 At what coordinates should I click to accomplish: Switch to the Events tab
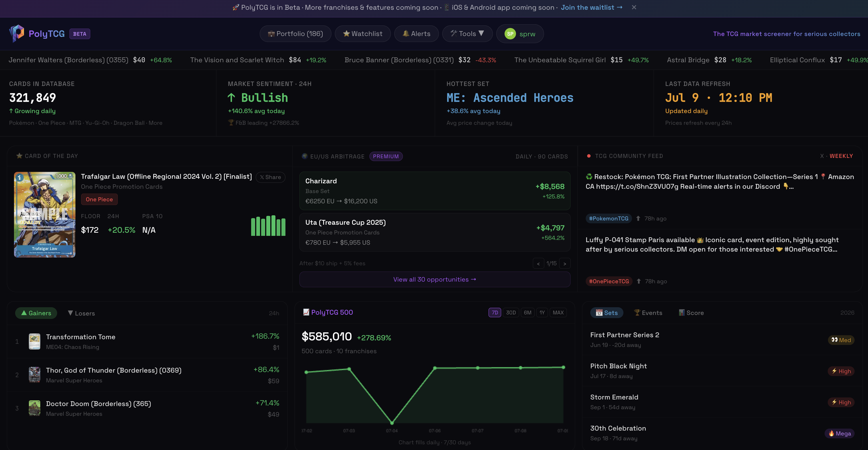pyautogui.click(x=648, y=313)
